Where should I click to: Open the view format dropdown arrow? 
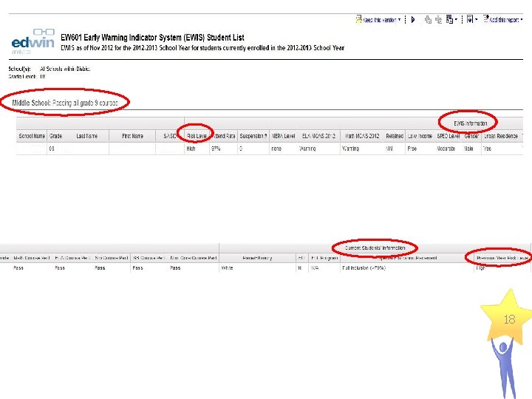(477, 20)
